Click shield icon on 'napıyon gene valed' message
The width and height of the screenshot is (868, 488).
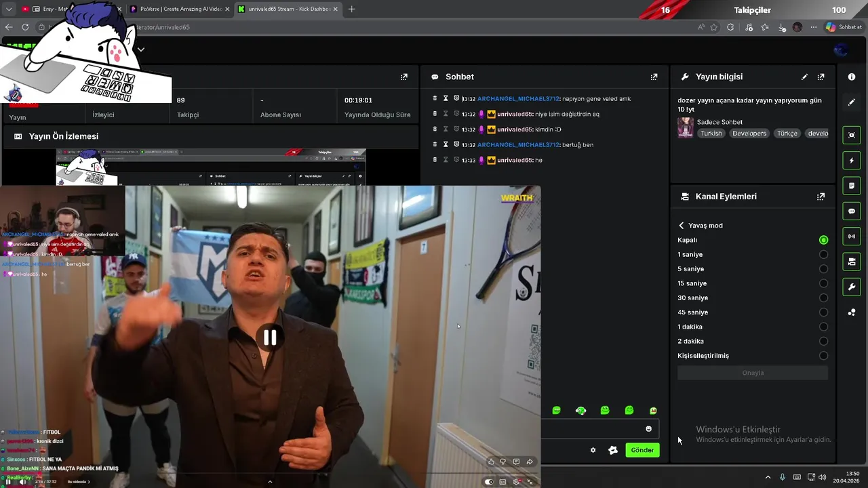(456, 98)
